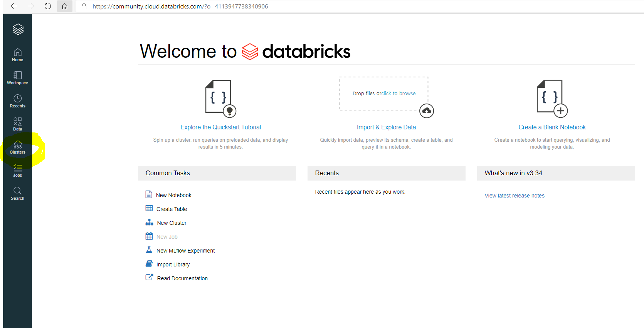
Task: Click the browser Home button
Action: click(65, 6)
